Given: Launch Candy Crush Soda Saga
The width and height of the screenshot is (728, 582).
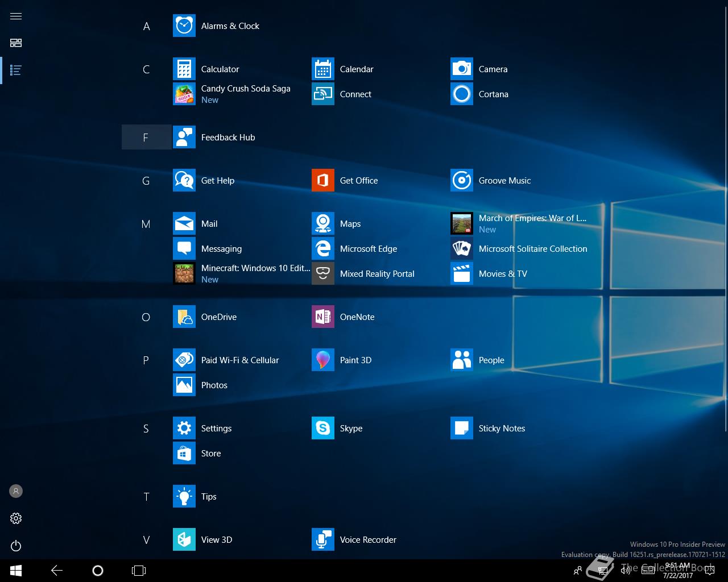Looking at the screenshot, I should click(184, 94).
